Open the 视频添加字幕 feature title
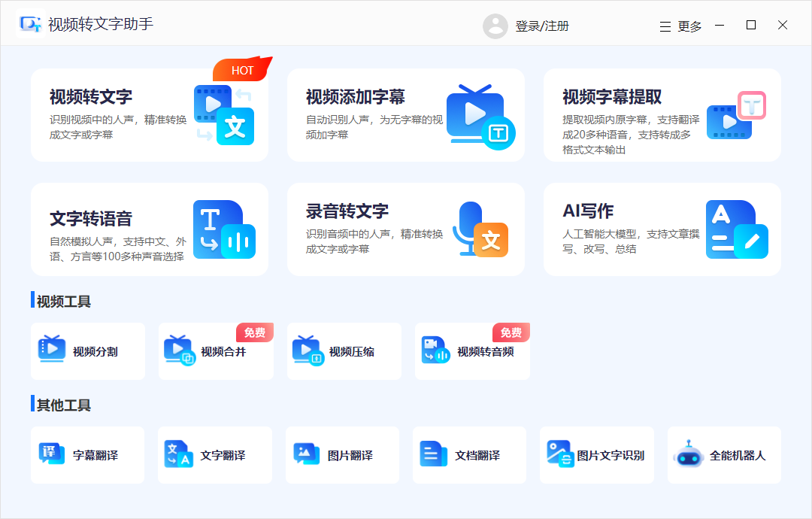The image size is (812, 519). pos(355,97)
